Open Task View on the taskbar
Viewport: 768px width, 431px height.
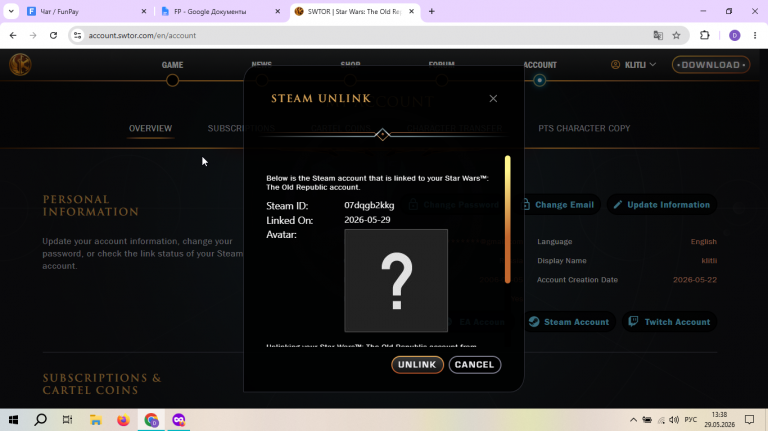(68, 420)
